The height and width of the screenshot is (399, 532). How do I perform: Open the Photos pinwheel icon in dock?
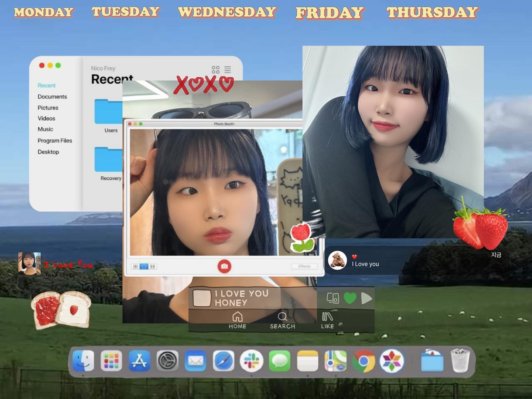(392, 361)
